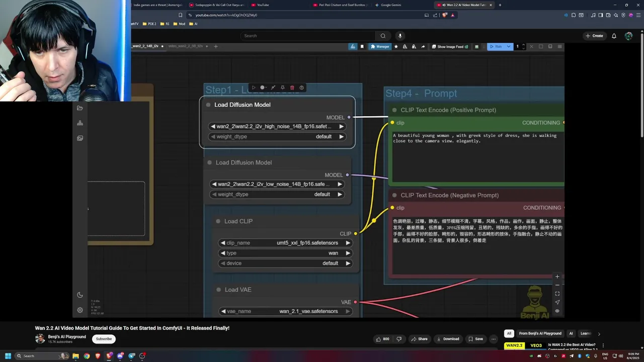Screen dimensions: 644x362
Task: Open help for selected node
Action: click(302, 87)
